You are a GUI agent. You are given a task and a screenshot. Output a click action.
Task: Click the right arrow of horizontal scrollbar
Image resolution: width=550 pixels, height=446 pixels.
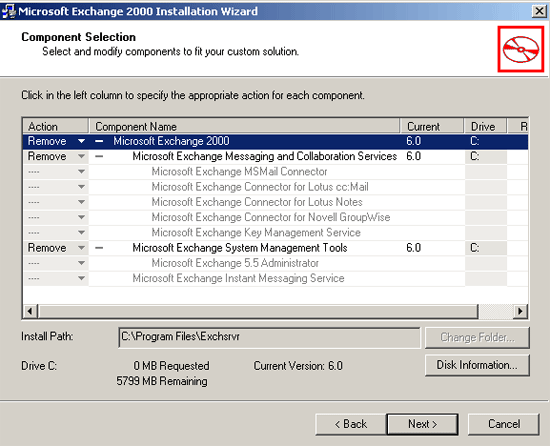click(x=520, y=311)
